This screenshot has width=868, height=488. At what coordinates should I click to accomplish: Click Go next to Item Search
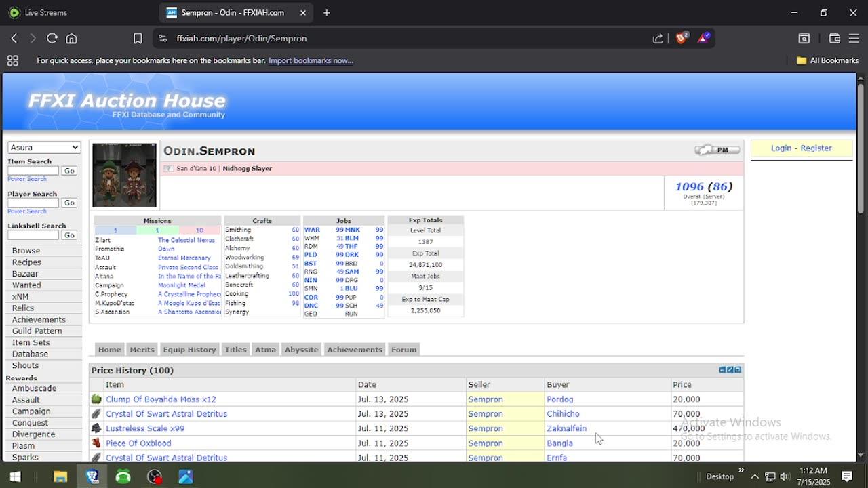tap(69, 171)
